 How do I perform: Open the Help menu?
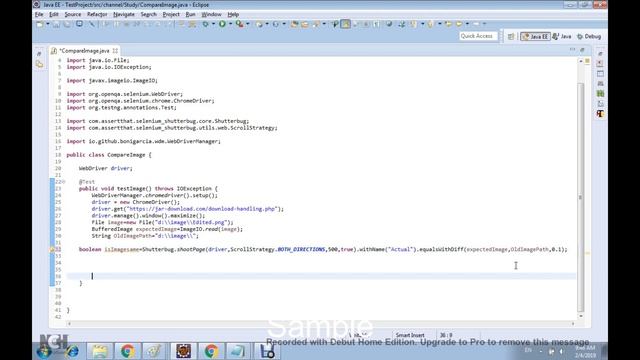point(233,14)
